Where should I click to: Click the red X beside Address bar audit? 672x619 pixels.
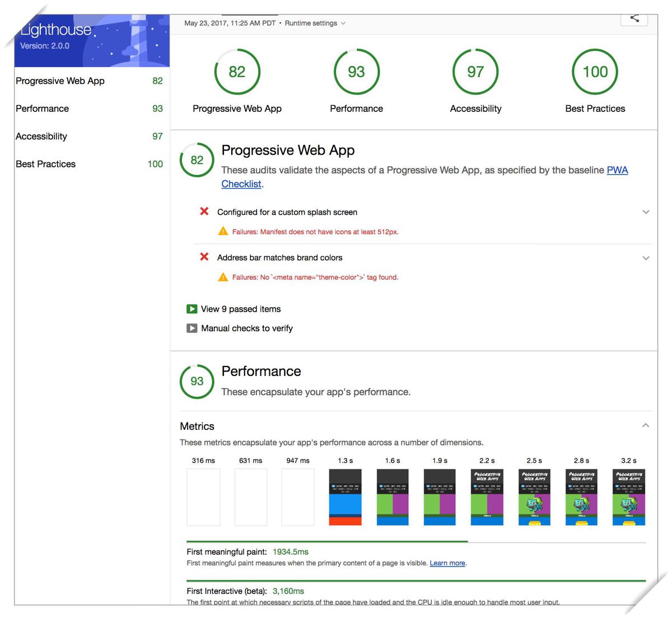click(x=204, y=257)
